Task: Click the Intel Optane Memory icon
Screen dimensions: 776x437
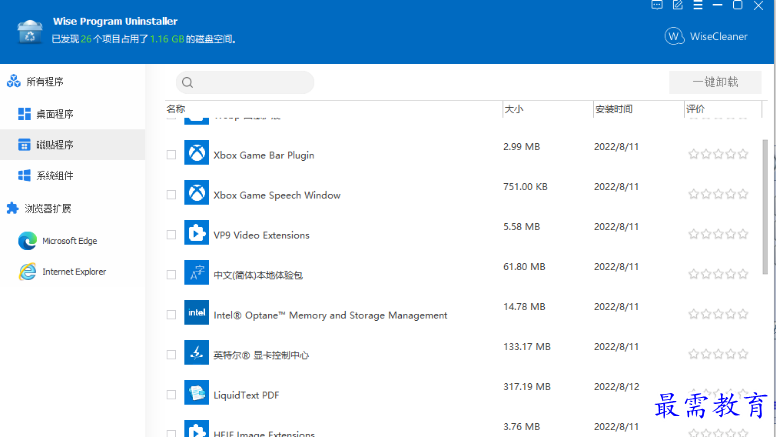Action: pyautogui.click(x=196, y=314)
